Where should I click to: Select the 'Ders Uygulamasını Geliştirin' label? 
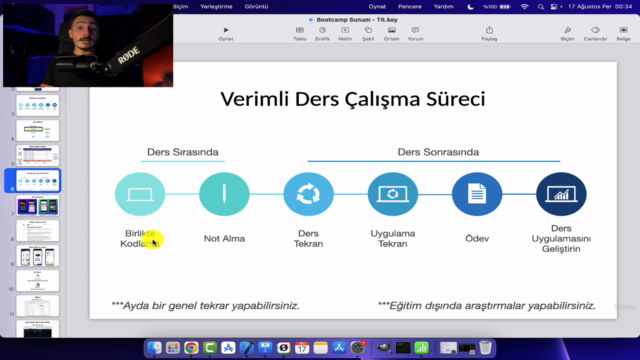pos(561,238)
